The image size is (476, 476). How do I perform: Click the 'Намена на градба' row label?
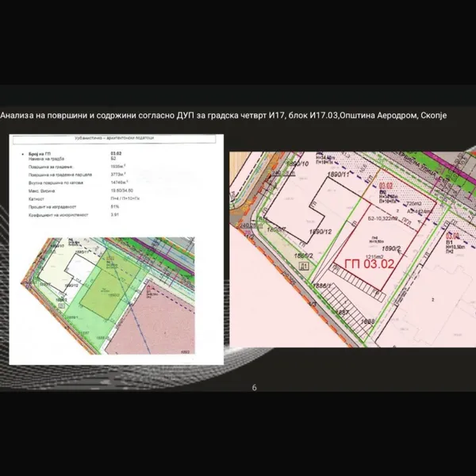[x=46, y=159]
